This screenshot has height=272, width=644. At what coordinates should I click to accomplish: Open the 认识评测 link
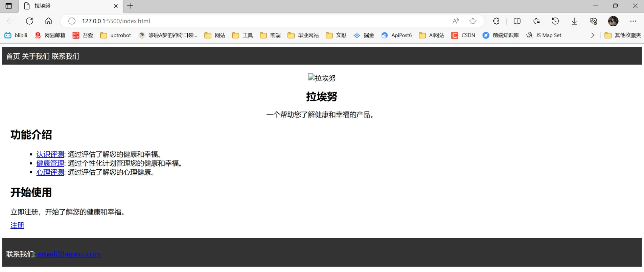[50, 154]
